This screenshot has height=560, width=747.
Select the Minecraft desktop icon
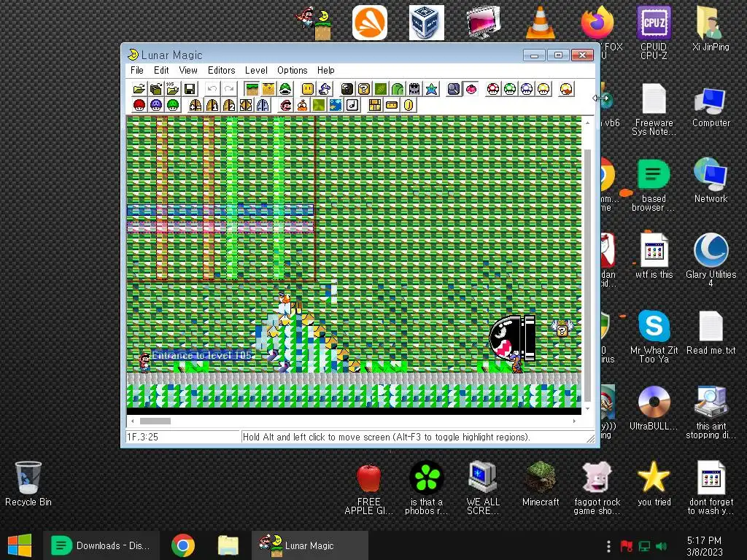click(541, 483)
